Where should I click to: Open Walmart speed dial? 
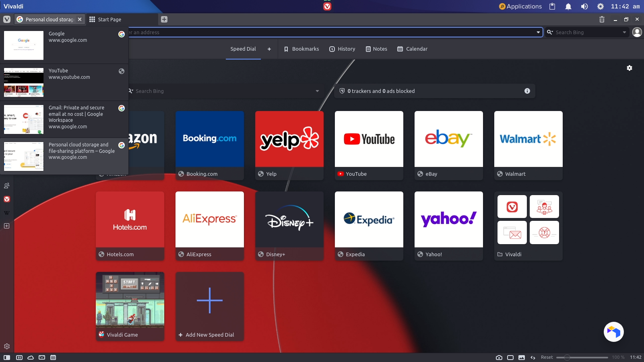528,146
